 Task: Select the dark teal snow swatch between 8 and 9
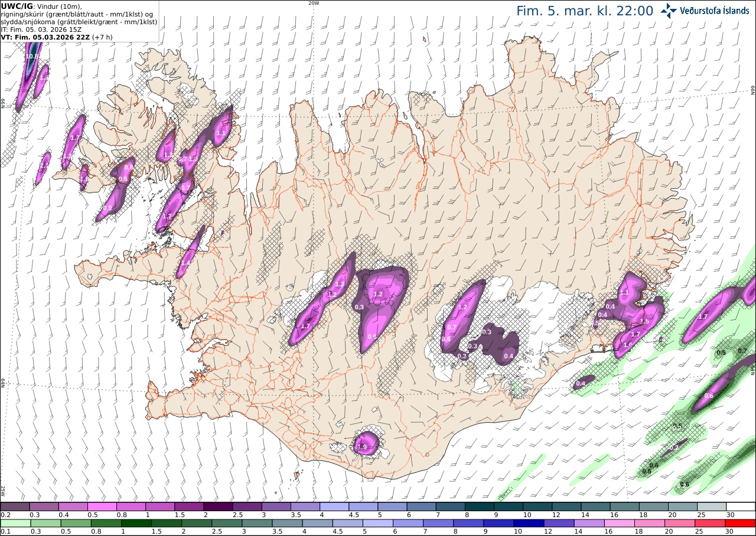pos(480,506)
